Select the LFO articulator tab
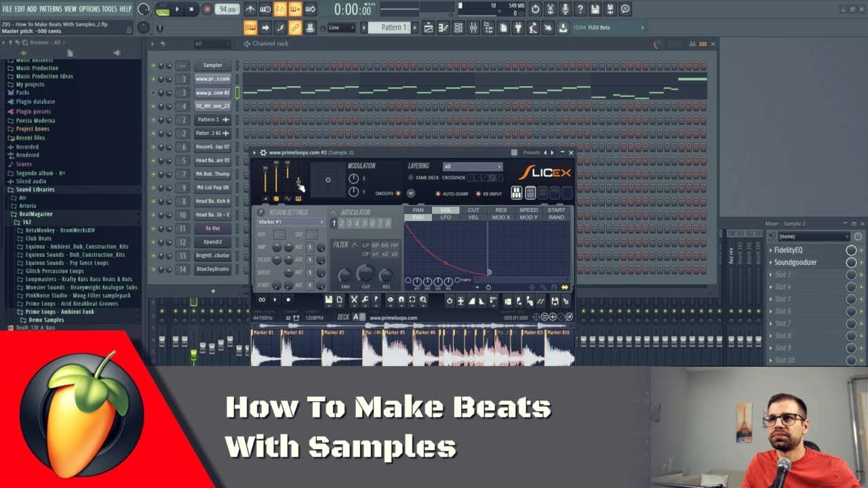 point(446,218)
